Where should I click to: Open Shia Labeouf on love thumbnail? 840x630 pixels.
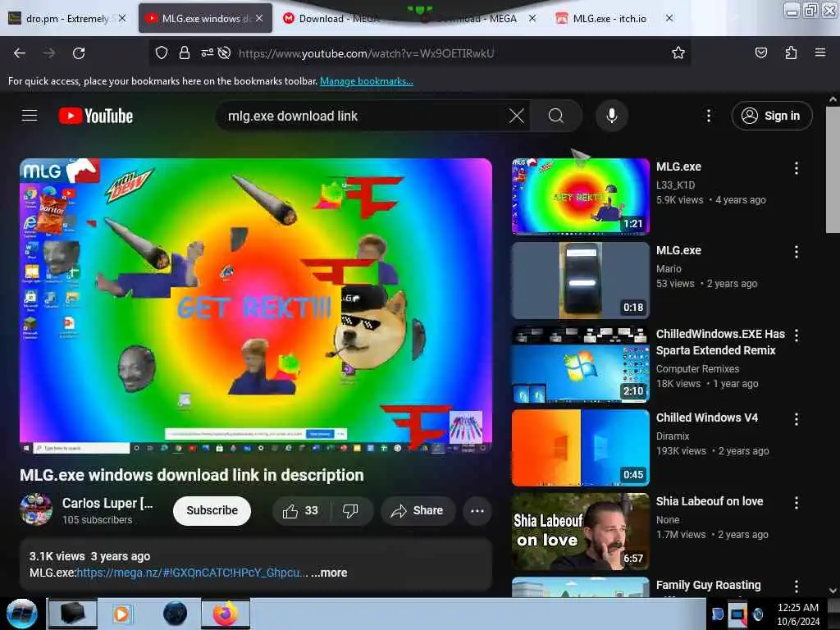pyautogui.click(x=580, y=532)
